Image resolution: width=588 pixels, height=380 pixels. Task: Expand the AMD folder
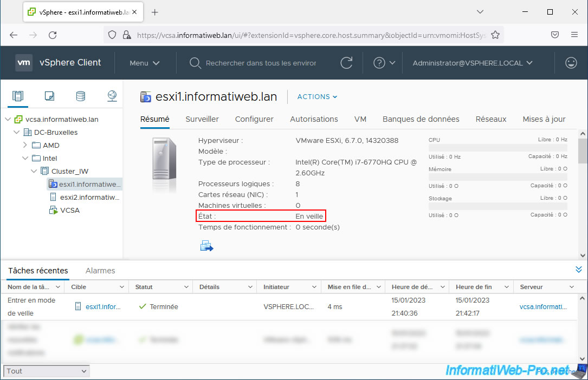pyautogui.click(x=25, y=145)
